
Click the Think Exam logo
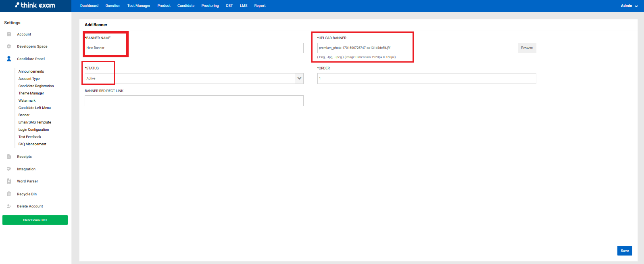pyautogui.click(x=35, y=5)
